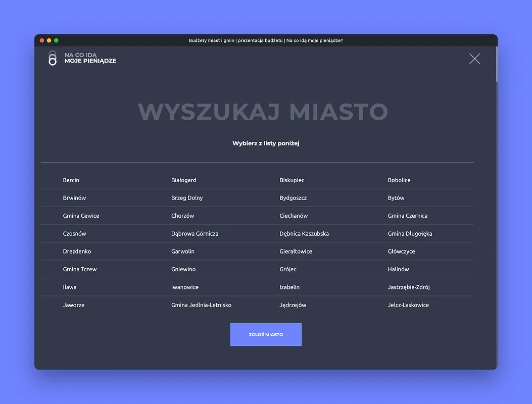This screenshot has width=532, height=404.
Task: Click the Na co idą moje pieniądze logo
Action: click(x=82, y=58)
